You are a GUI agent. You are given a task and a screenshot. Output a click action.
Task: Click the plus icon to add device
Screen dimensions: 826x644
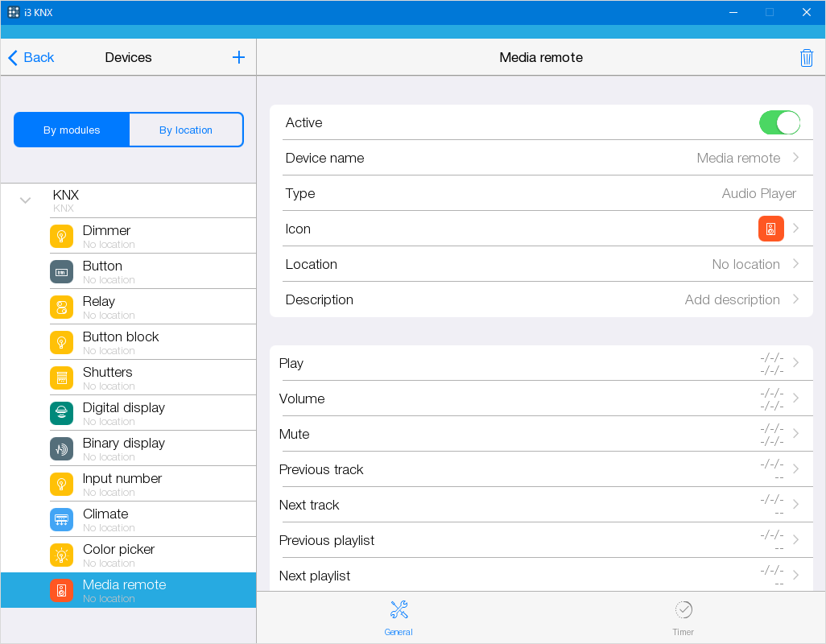[x=238, y=57]
